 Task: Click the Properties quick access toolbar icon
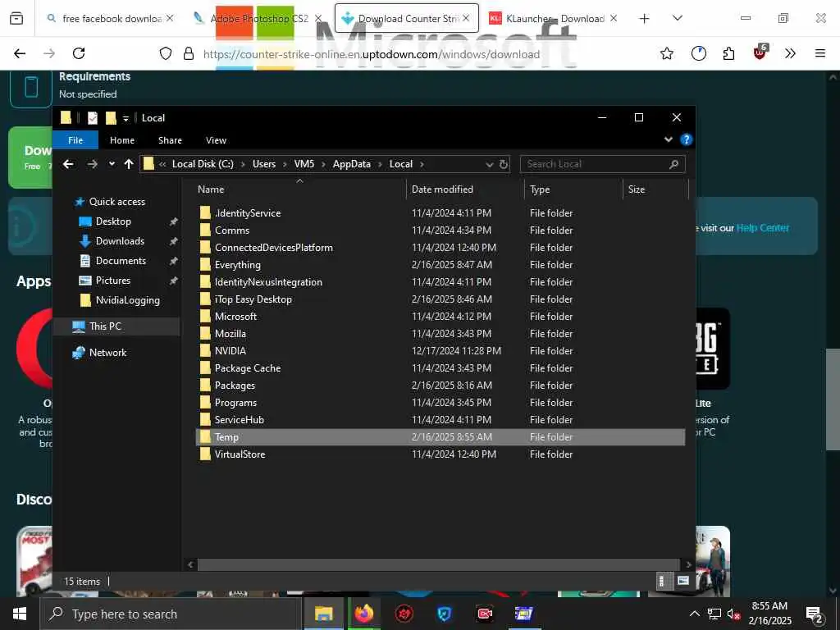(x=93, y=118)
